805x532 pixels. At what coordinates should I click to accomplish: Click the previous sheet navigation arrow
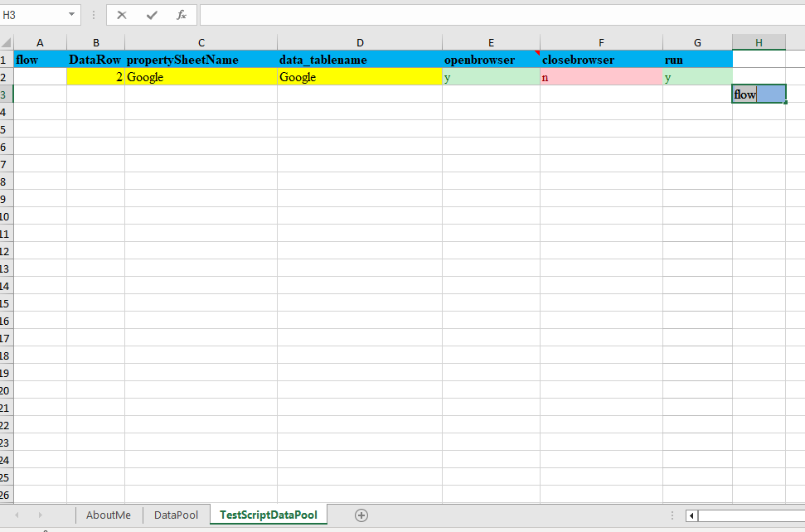tap(17, 515)
